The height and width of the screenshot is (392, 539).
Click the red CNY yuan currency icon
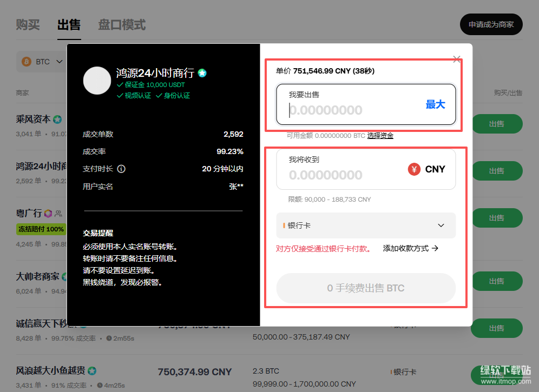point(414,169)
